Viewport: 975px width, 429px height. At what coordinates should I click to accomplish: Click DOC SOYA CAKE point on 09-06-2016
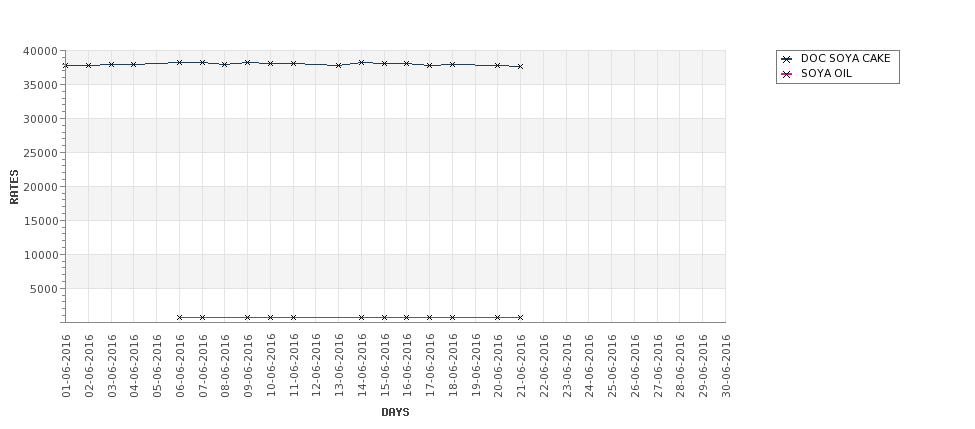(247, 62)
